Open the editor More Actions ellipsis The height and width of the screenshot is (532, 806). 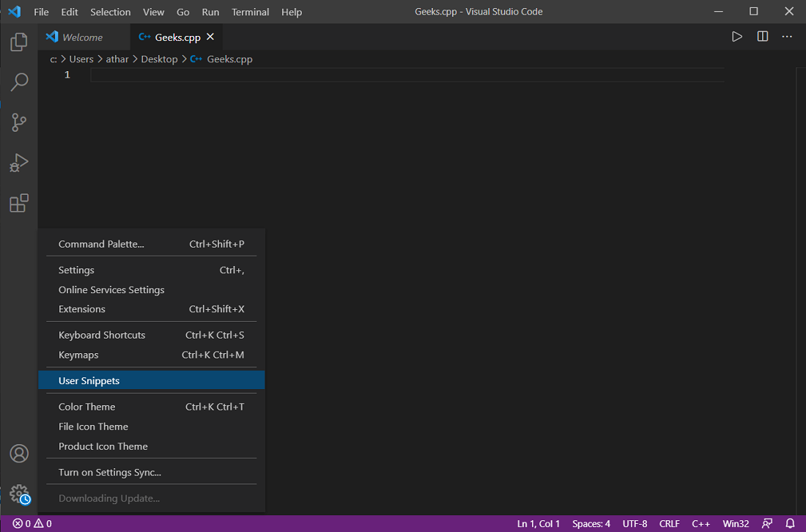[x=787, y=37]
